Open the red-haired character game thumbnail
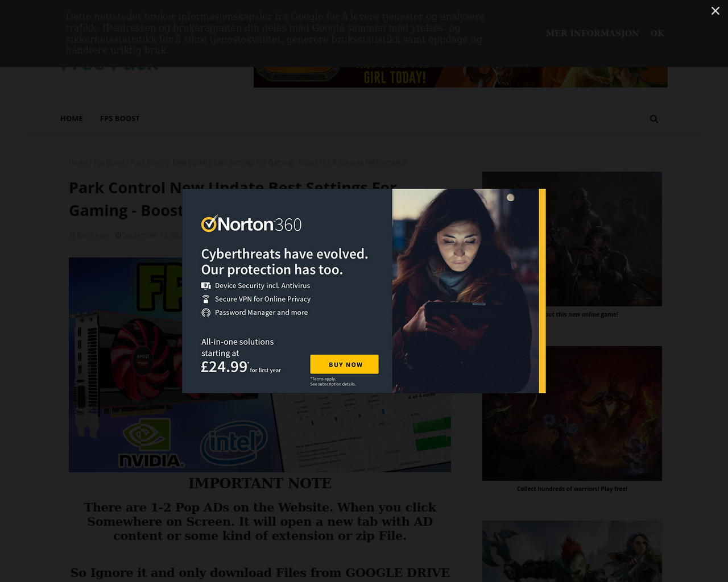The height and width of the screenshot is (582, 728). pyautogui.click(x=572, y=551)
